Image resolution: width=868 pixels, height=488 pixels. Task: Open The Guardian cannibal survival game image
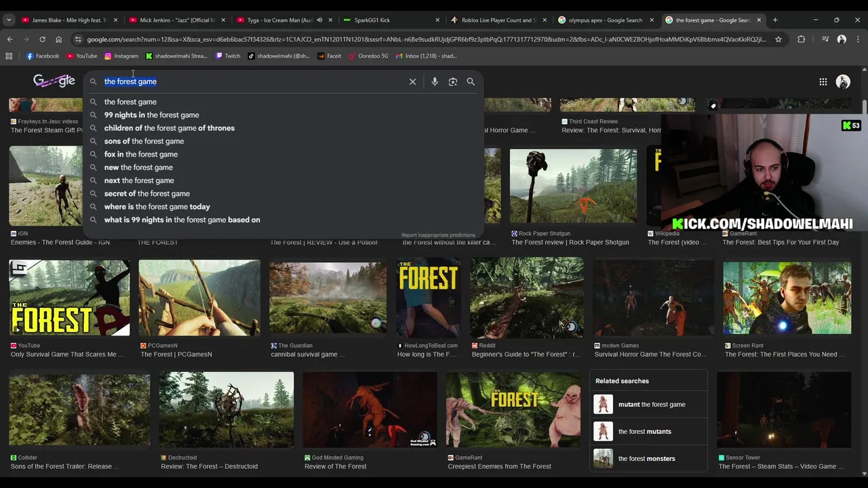(328, 298)
